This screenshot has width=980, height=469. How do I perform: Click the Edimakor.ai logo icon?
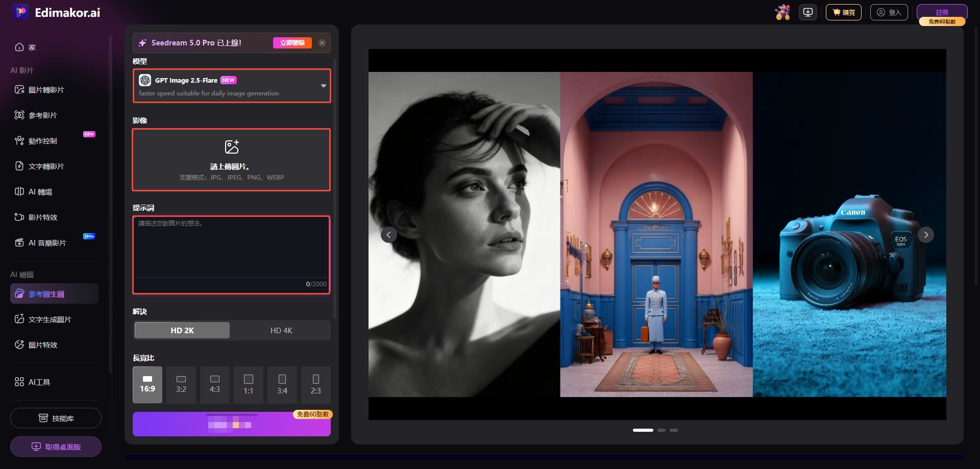[x=21, y=12]
